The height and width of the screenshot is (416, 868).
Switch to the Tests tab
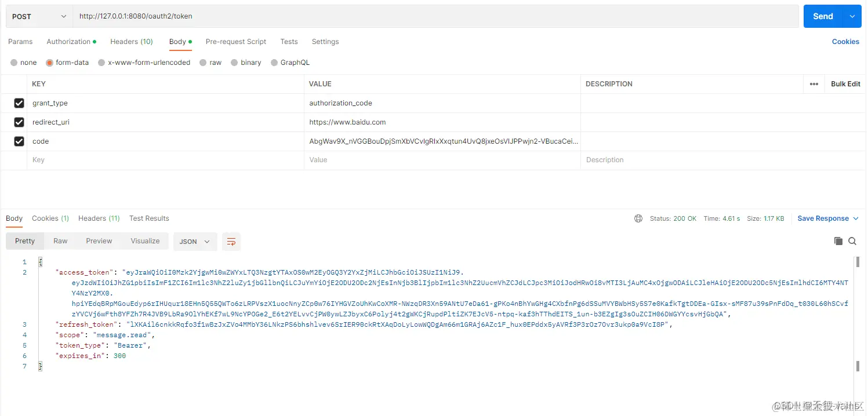click(289, 42)
